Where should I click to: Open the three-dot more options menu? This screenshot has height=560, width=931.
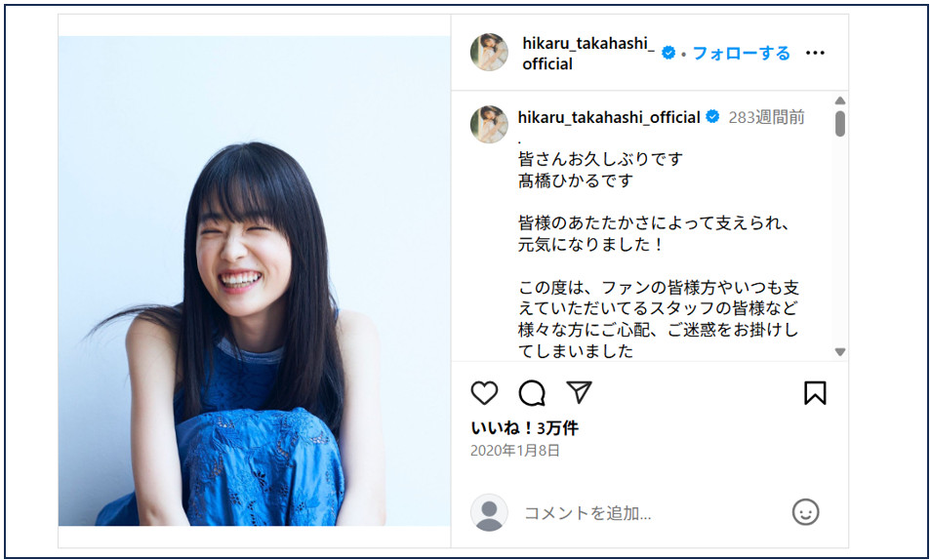[815, 53]
